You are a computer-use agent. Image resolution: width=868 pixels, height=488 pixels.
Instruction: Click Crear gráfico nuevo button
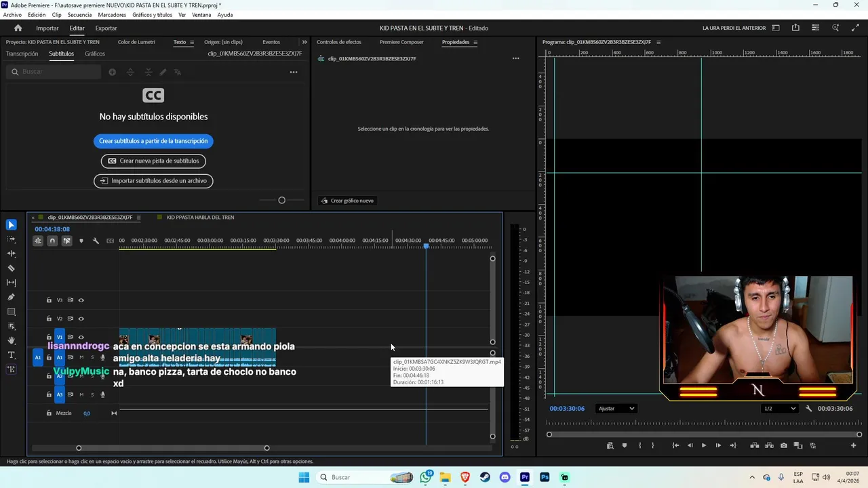[x=347, y=201]
